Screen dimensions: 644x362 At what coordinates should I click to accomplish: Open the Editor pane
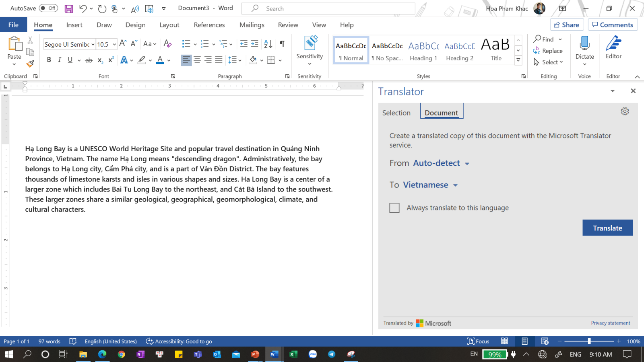tap(613, 47)
